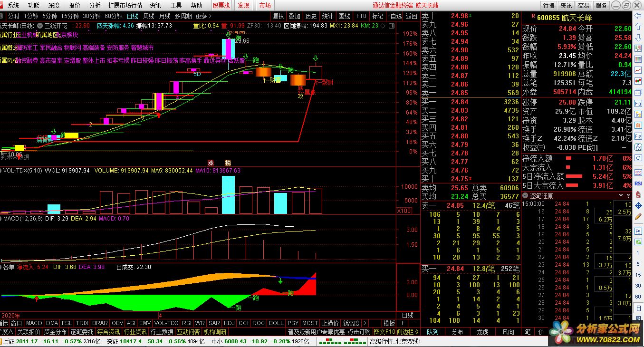Click the f(x) formula sidebar icon

click(x=638, y=146)
